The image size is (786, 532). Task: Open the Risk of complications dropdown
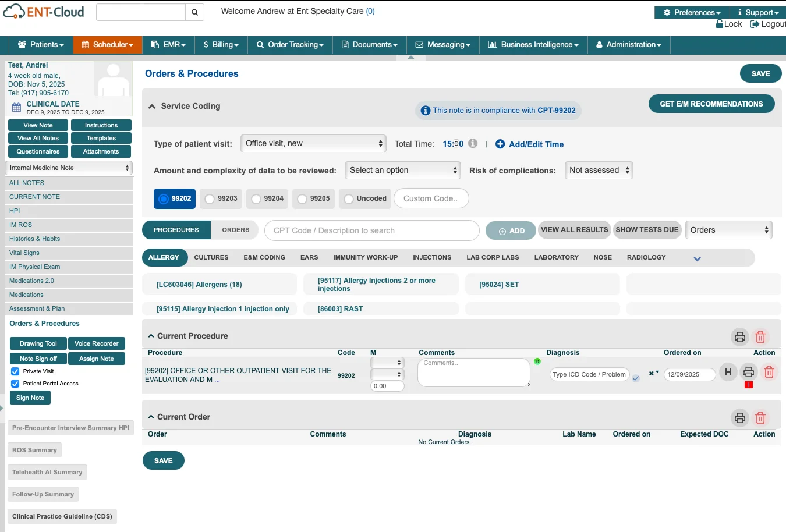pos(599,171)
